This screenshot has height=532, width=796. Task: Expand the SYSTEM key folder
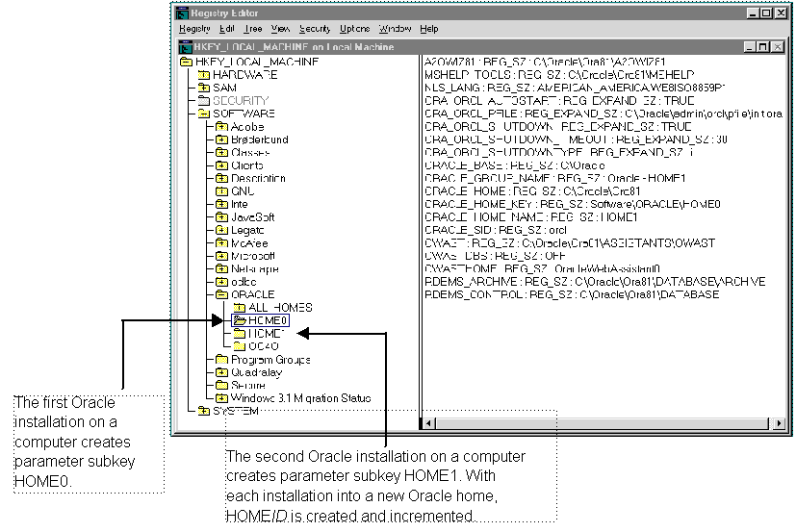(203, 412)
